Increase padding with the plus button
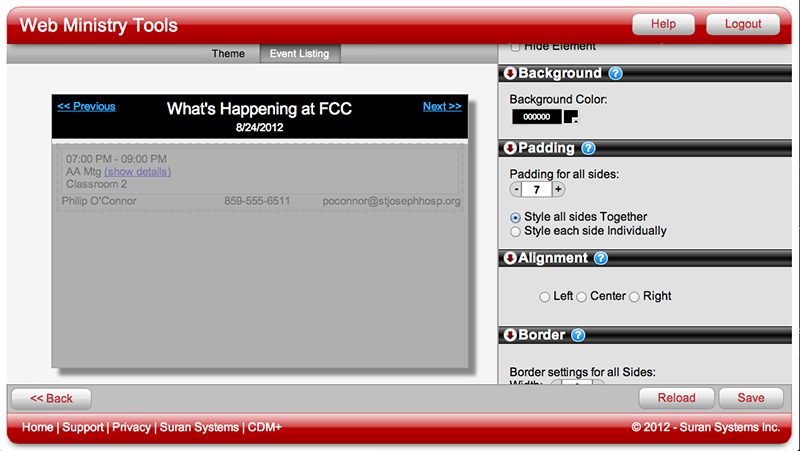The height and width of the screenshot is (451, 800). (558, 190)
